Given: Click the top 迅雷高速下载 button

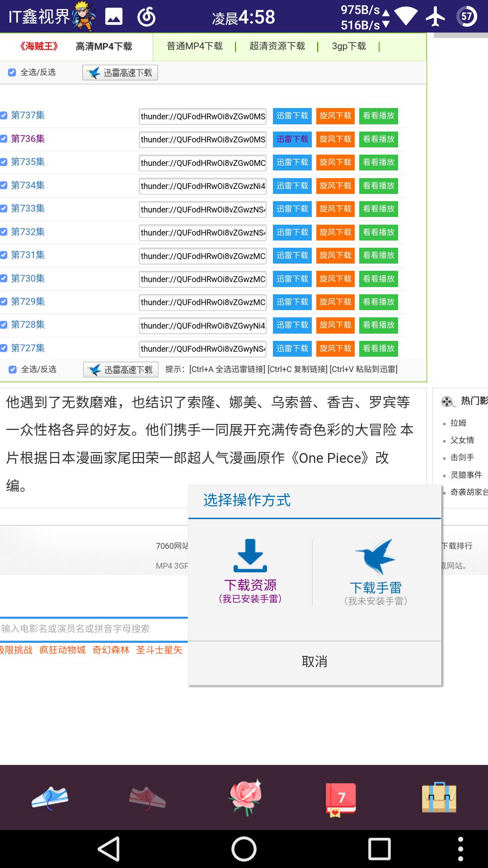Looking at the screenshot, I should pyautogui.click(x=120, y=73).
